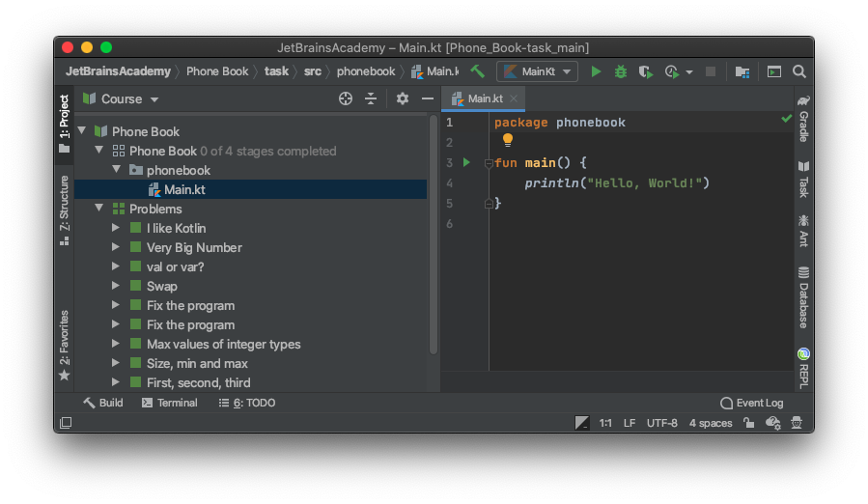The image size is (868, 504).
Task: Expand Size, min and max problem
Action: click(116, 363)
